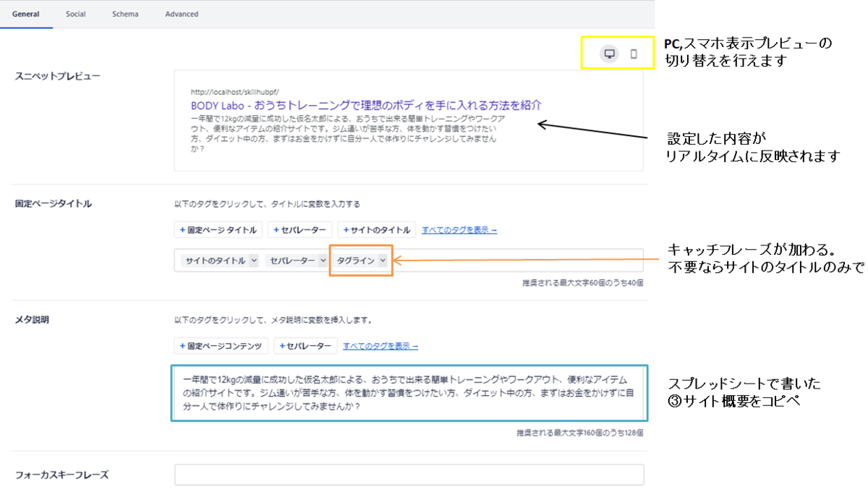This screenshot has height=490, width=868.
Task: Show all tags link in meta description section
Action: point(380,346)
